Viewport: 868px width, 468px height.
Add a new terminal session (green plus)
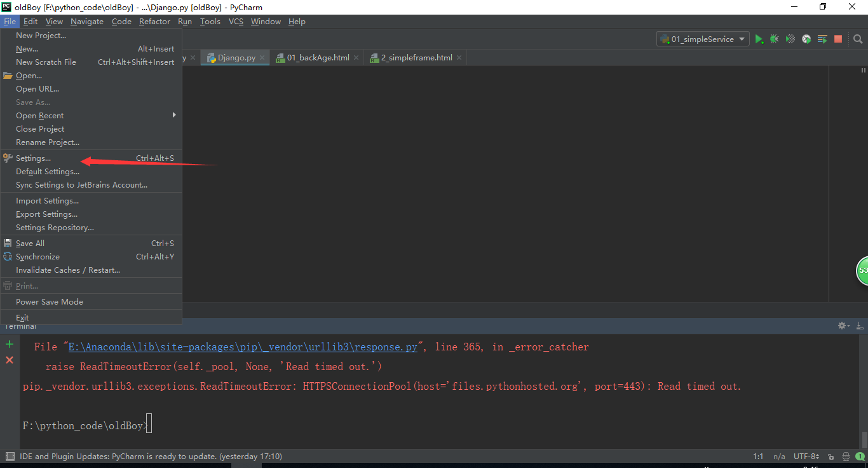tap(10, 345)
